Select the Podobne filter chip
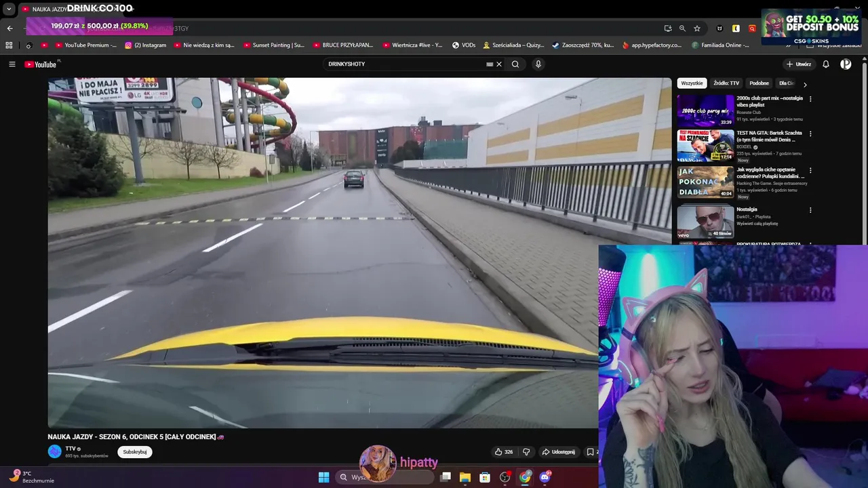Viewport: 868px width, 488px height. 759,83
